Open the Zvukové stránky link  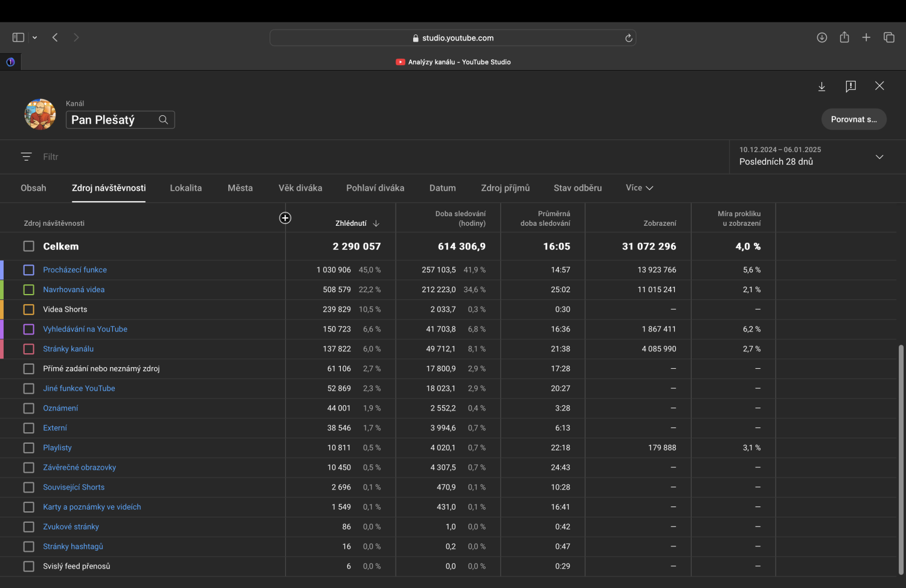[x=71, y=526]
